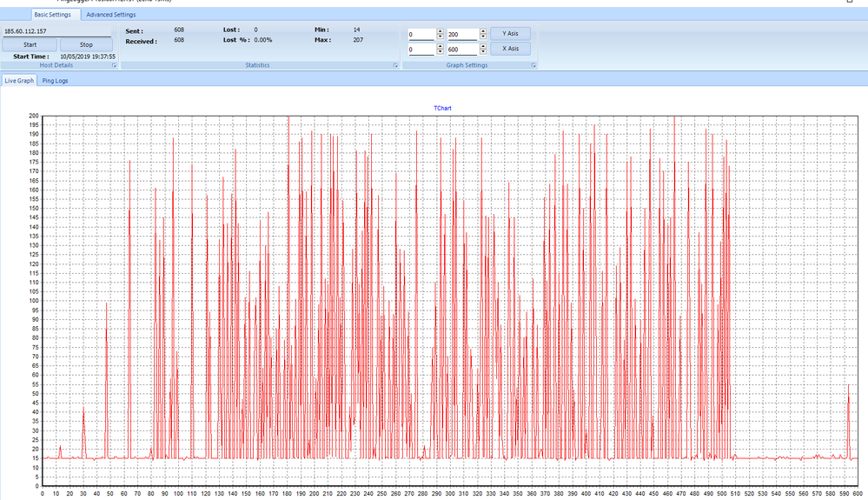868x500 pixels.
Task: Open the Host Details dialog launcher
Action: pyautogui.click(x=114, y=65)
